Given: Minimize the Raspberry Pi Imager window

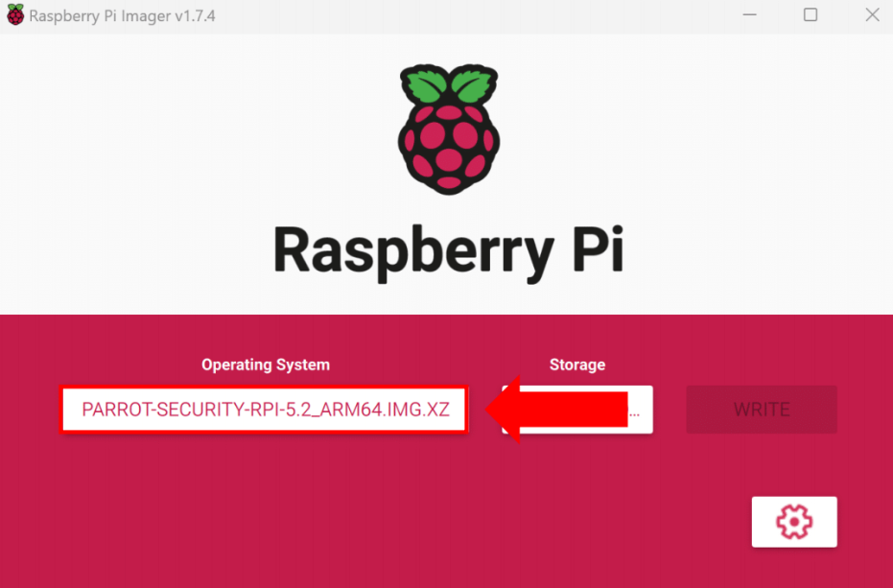Looking at the screenshot, I should click(x=749, y=14).
